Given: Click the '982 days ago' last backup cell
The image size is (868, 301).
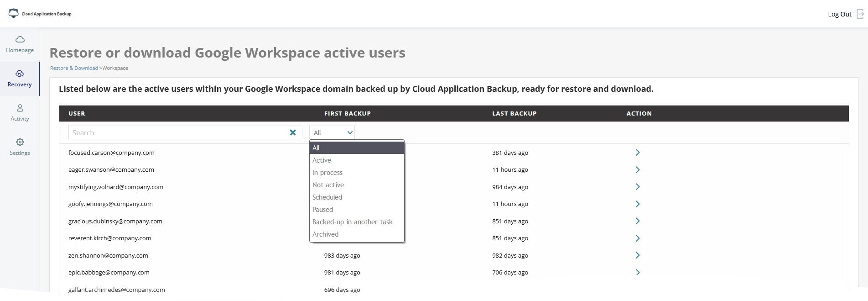Looking at the screenshot, I should tap(510, 256).
